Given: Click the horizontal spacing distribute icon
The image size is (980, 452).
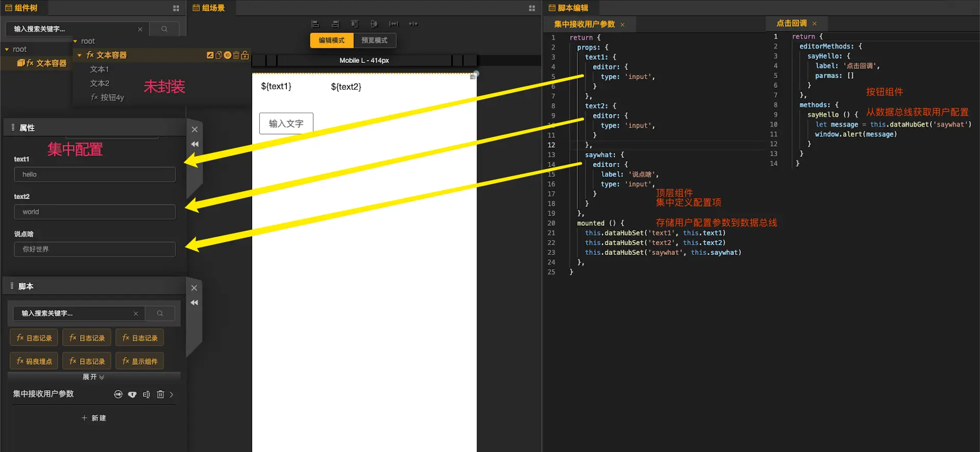Looking at the screenshot, I should (394, 24).
